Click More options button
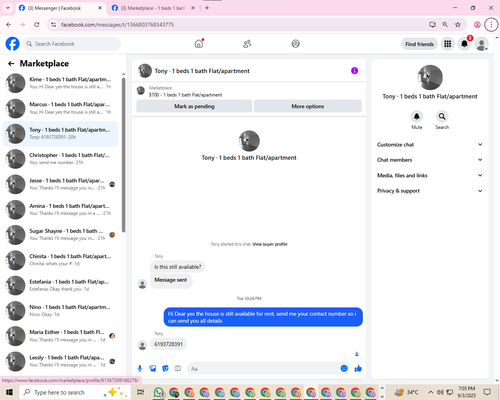Viewport: 500px width, 400px height. (308, 106)
